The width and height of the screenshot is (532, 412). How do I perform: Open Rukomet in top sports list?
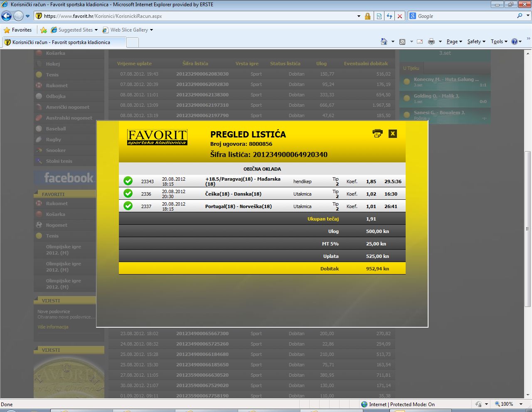57,86
